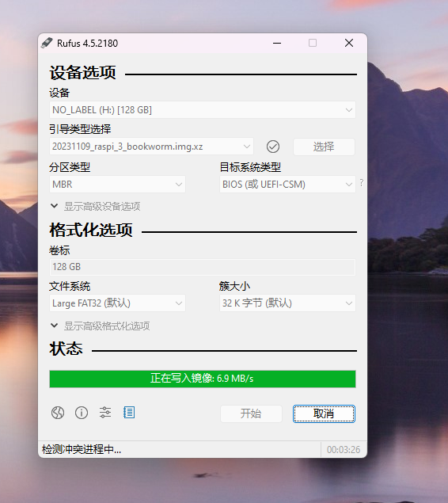The image size is (448, 503).
Task: Open the boot selection image dropdown
Action: (151, 147)
